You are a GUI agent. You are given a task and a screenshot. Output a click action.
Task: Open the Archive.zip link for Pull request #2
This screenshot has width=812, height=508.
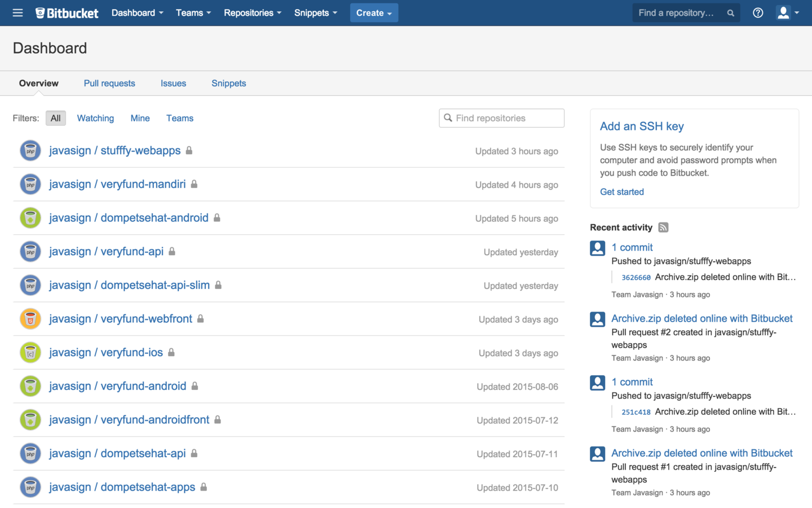[702, 318]
